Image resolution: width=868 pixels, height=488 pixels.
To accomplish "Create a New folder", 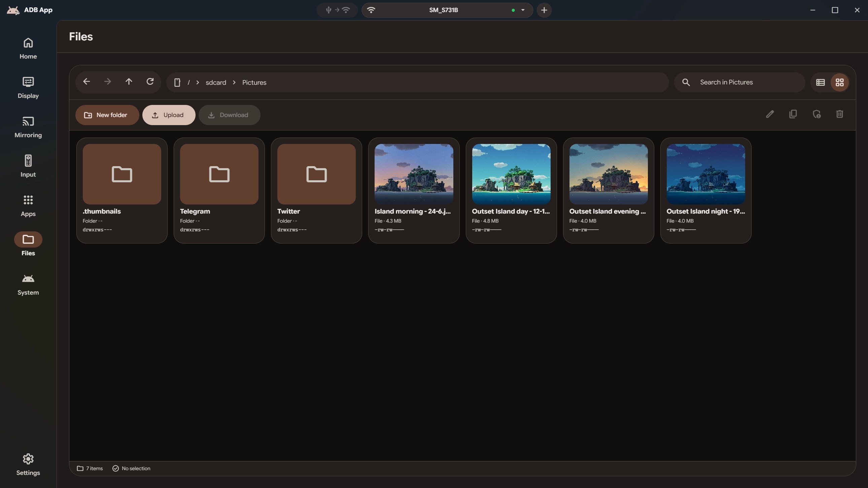I will (x=107, y=115).
